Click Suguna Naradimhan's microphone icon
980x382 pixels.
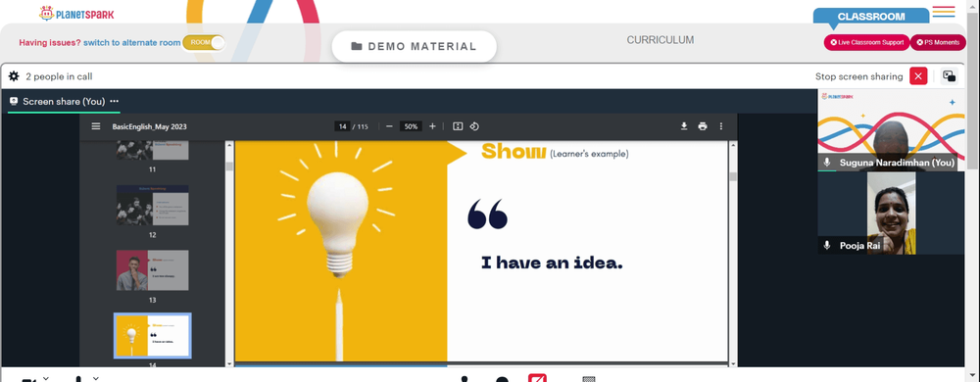coord(827,163)
